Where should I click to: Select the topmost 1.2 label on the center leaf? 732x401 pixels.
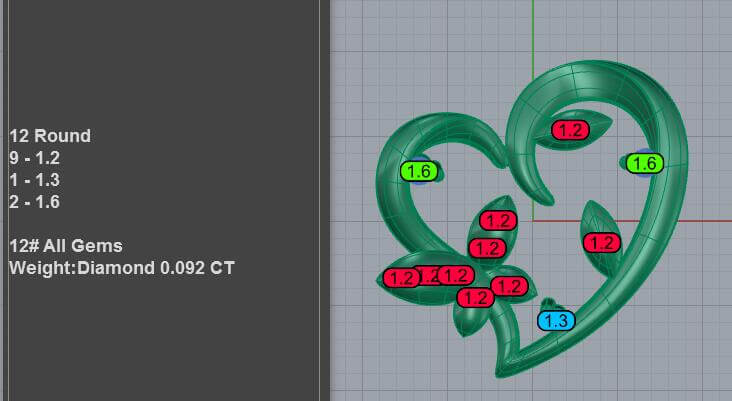498,220
